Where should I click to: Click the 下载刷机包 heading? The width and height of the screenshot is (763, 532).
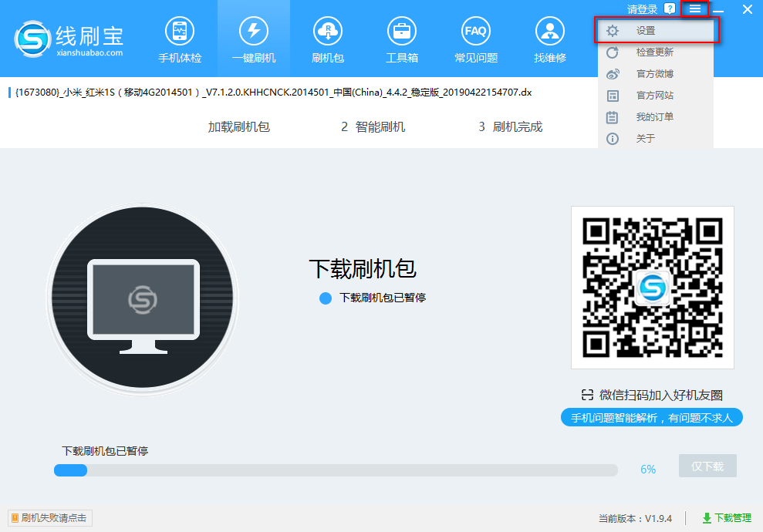tap(363, 269)
